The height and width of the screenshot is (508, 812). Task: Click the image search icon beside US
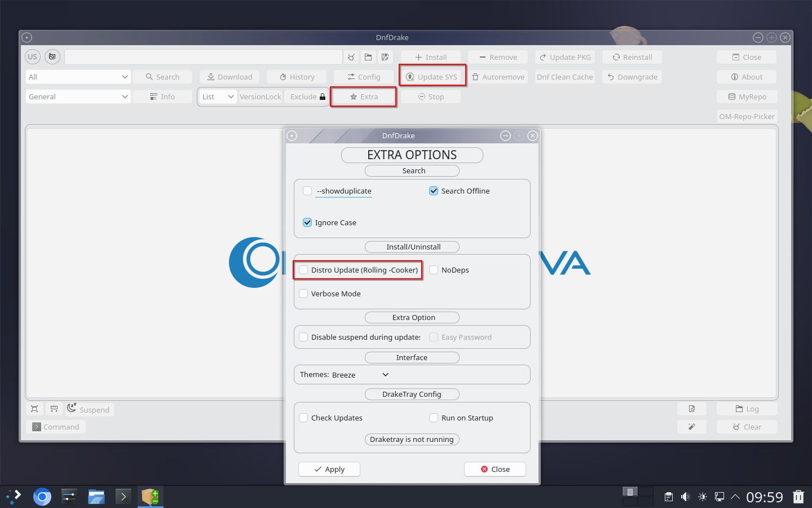[x=52, y=57]
